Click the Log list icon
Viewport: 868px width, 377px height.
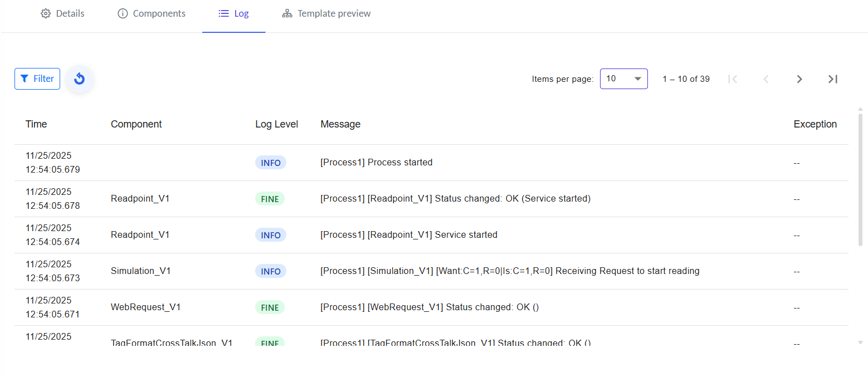pos(224,13)
